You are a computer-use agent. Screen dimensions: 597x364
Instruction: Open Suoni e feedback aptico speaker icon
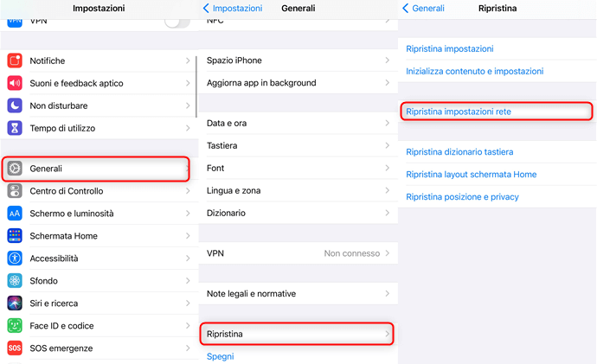pos(15,83)
